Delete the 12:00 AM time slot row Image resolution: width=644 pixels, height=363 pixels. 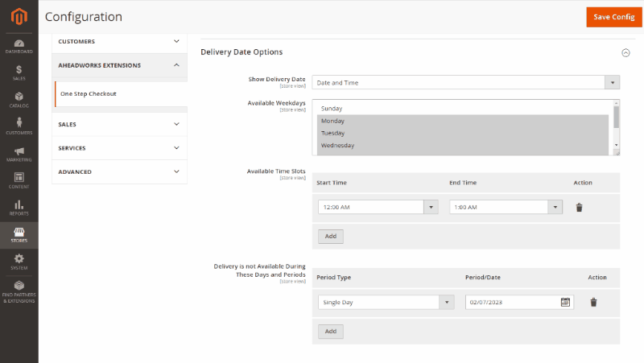(x=579, y=208)
